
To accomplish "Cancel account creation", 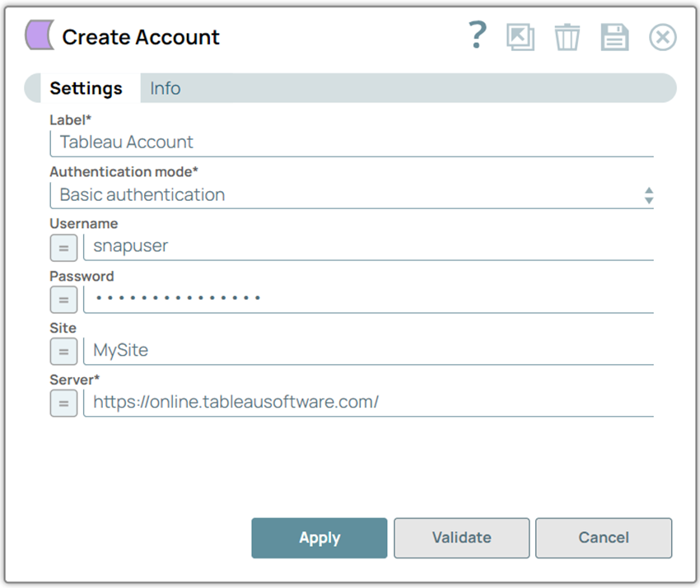I will pos(604,538).
